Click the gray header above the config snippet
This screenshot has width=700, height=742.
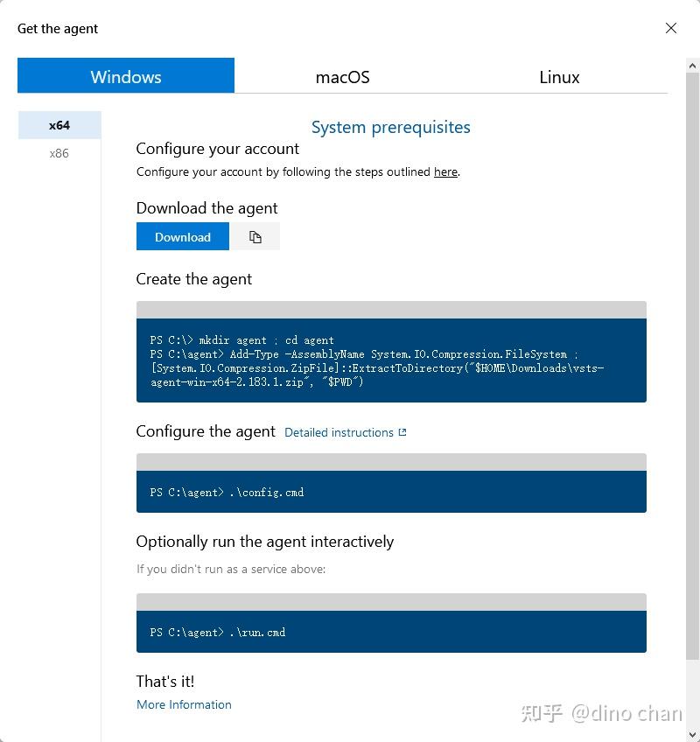point(390,461)
